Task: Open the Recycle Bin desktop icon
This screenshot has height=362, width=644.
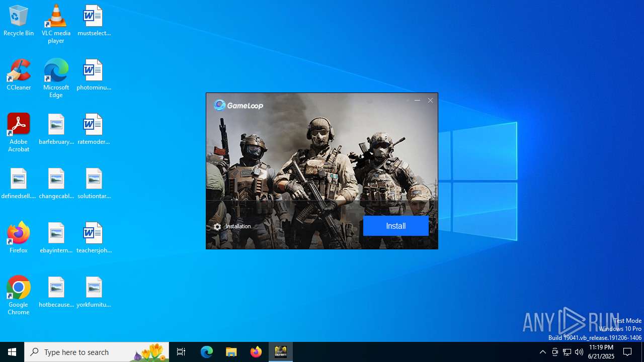Action: point(19,21)
